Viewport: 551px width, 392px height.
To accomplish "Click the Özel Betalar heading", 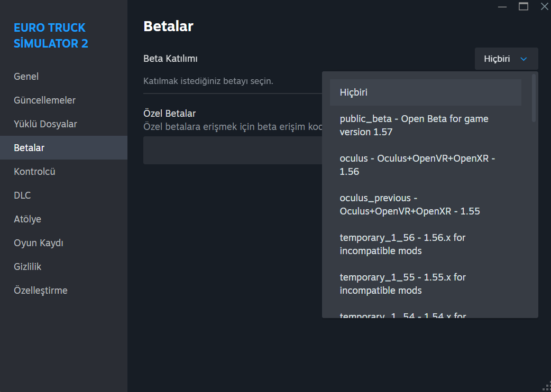I will point(169,114).
